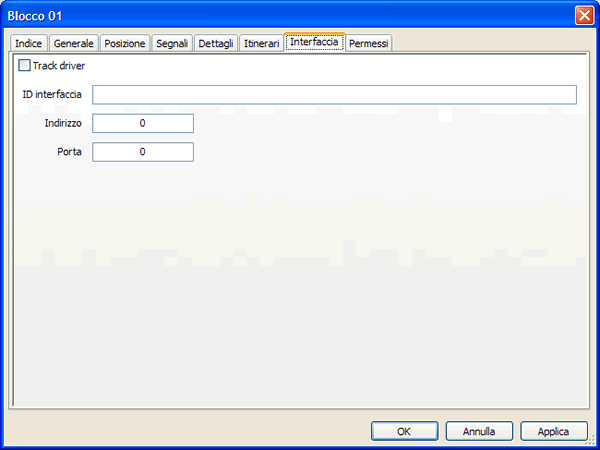Click into the Porta number field
Image resolution: width=600 pixels, height=450 pixels.
143,152
